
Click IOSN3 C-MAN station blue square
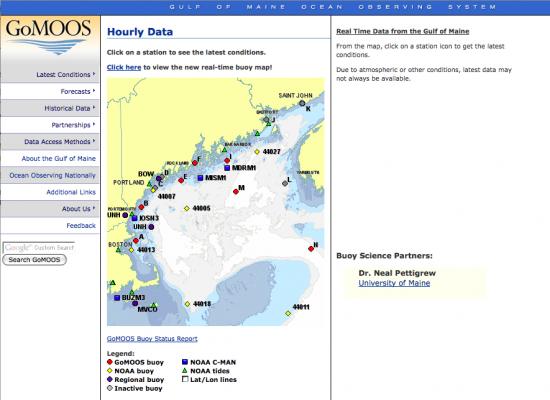[x=134, y=218]
